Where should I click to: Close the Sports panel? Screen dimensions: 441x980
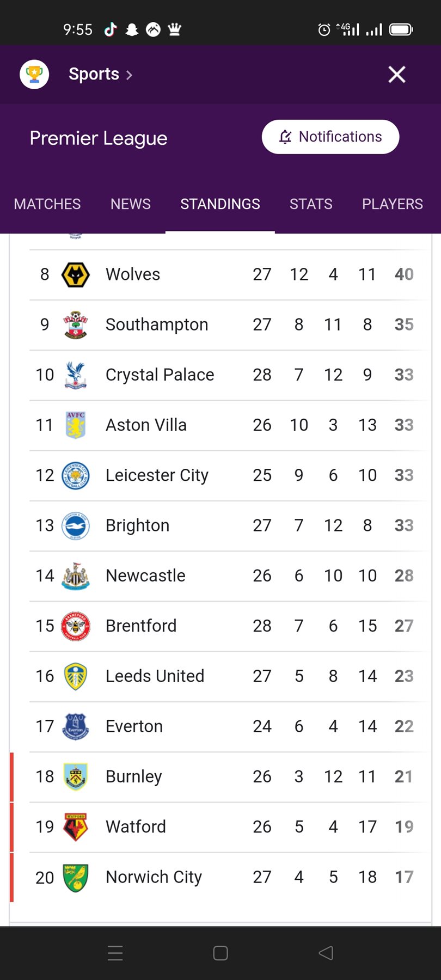point(397,75)
